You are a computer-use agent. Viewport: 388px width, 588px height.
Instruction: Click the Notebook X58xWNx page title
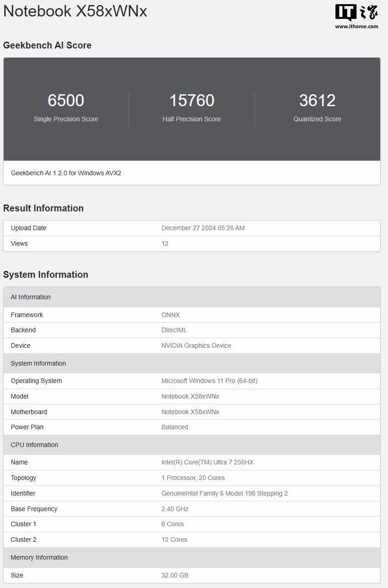point(75,11)
